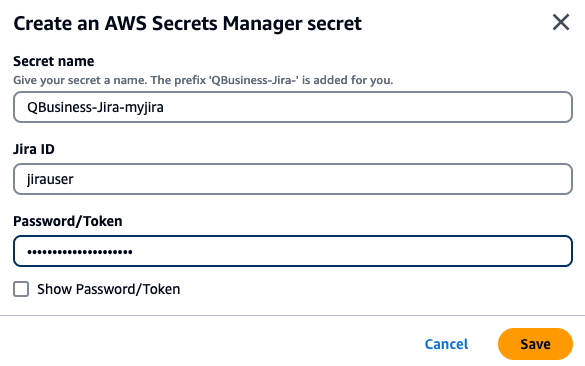Focus the Password/Token input field
The image size is (585, 366).
coord(293,251)
